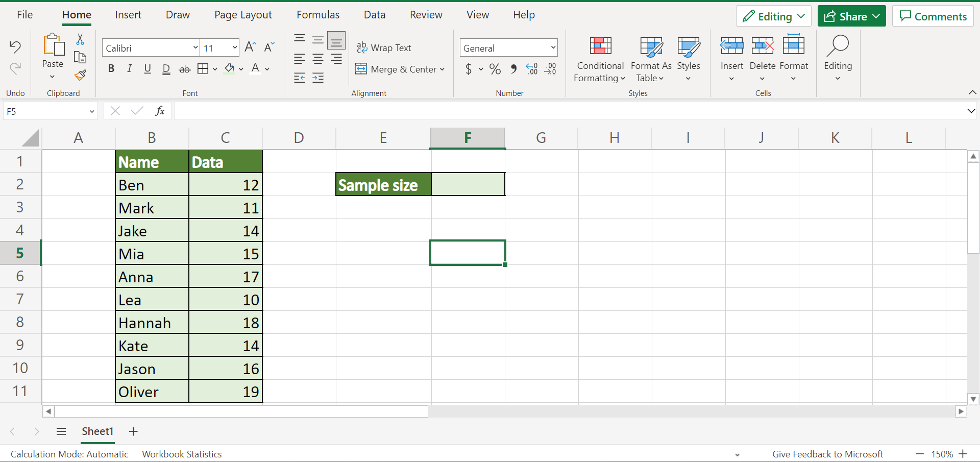
Task: Select cell F2 next to Sample size
Action: click(468, 184)
